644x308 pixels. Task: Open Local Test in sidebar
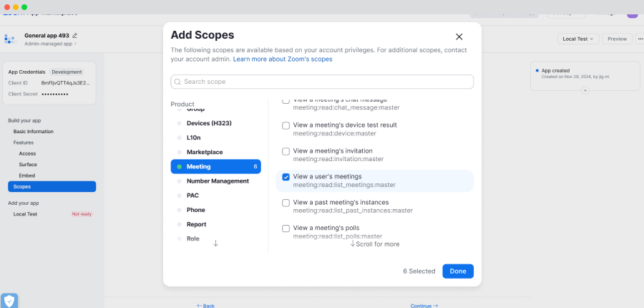tap(25, 214)
